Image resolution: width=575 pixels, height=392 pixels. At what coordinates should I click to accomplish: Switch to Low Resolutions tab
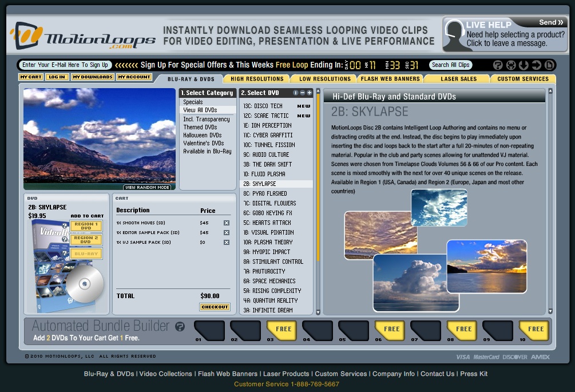pos(325,79)
